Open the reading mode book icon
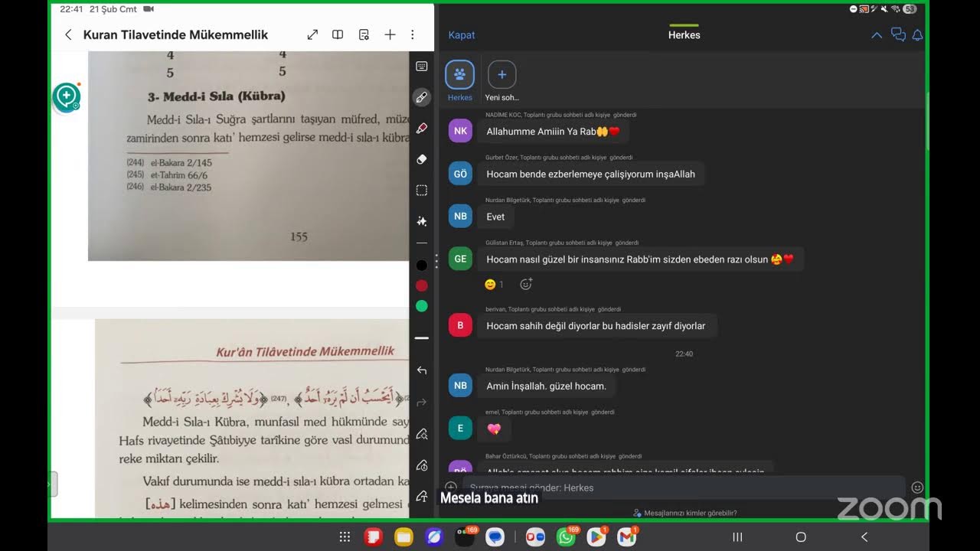The image size is (980, 551). [338, 34]
